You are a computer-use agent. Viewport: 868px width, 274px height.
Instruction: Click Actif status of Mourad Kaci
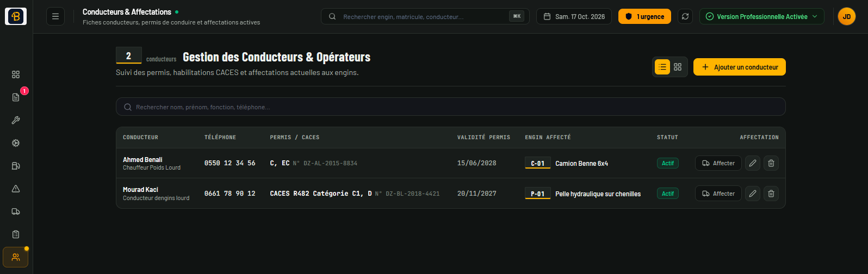tap(668, 194)
